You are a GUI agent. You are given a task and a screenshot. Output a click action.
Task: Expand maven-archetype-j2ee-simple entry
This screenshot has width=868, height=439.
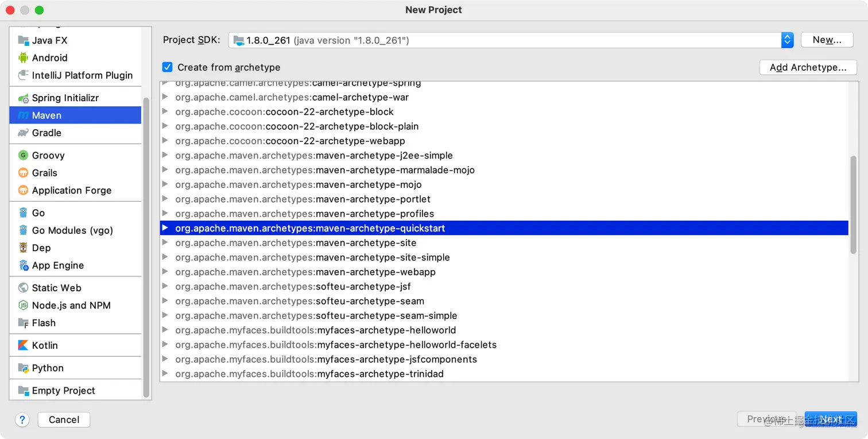[x=165, y=155]
